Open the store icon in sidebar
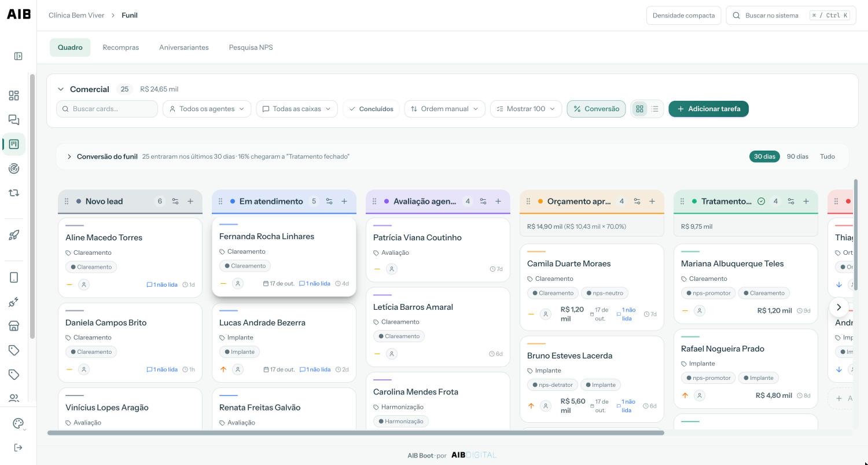Viewport: 868px width, 465px height. (x=14, y=326)
